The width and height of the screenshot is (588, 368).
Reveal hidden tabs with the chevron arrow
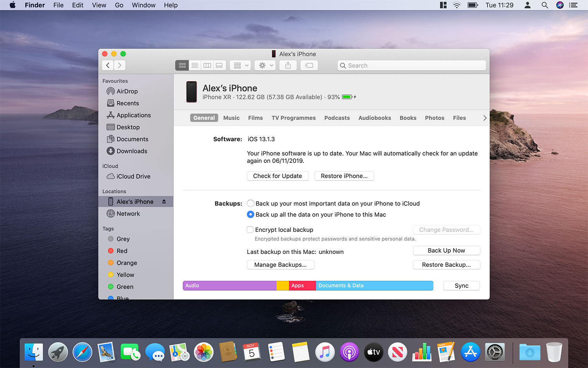(485, 118)
